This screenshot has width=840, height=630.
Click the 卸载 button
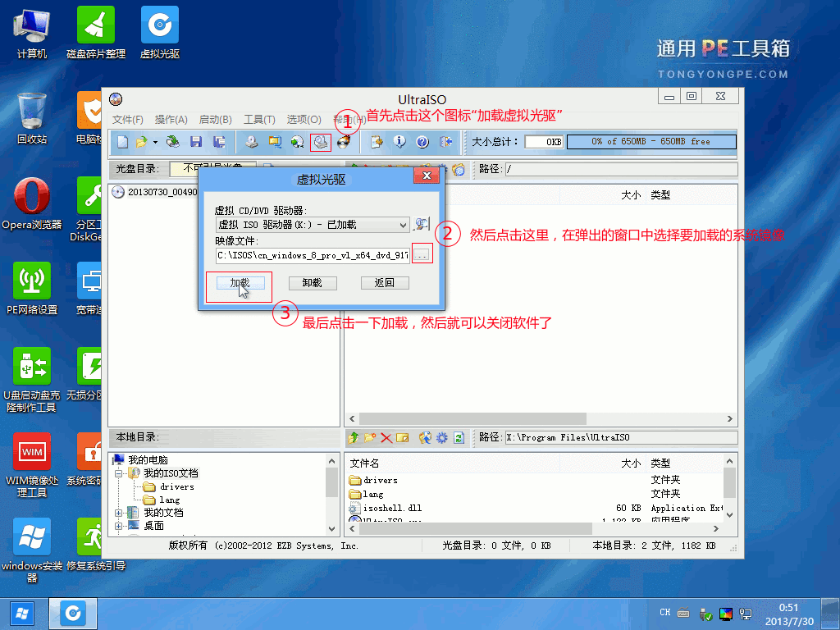tap(313, 283)
